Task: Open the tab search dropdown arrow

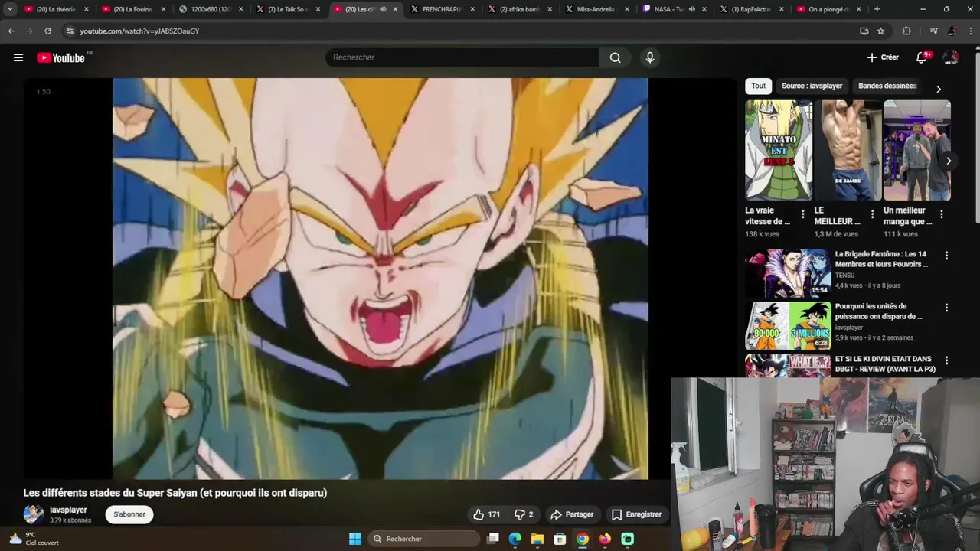Action: coord(10,9)
